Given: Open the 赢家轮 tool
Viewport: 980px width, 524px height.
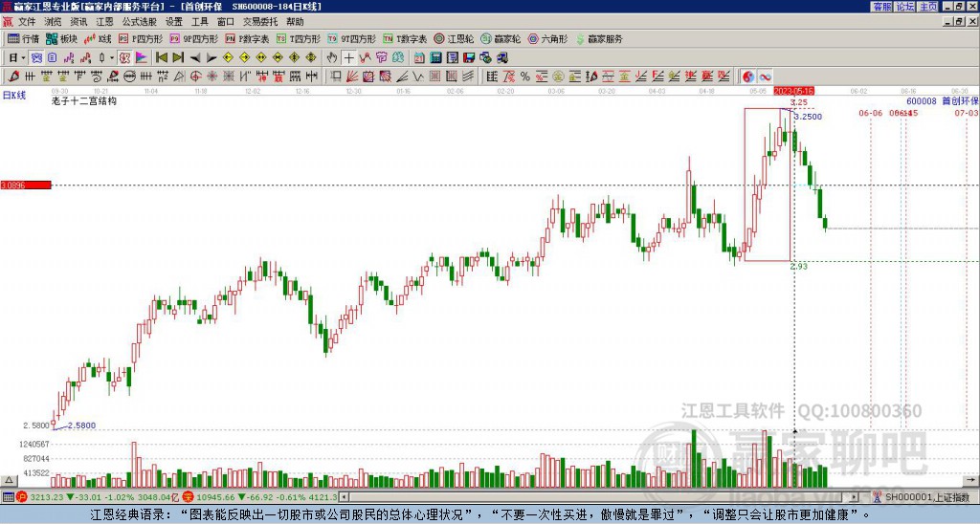Looking at the screenshot, I should [501, 39].
